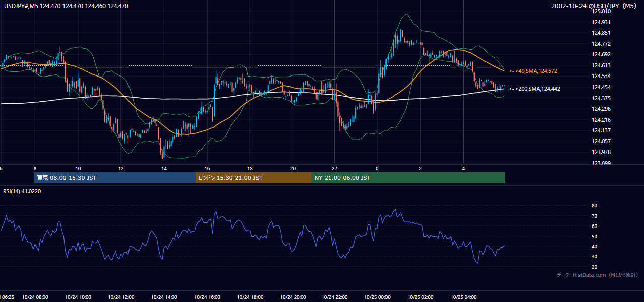Click the 10/24 20:00 time axis label

293,297
